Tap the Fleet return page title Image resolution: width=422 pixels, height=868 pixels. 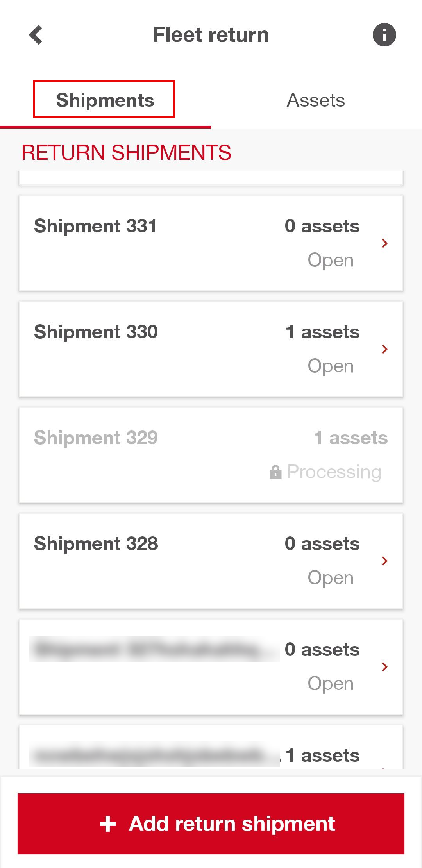click(x=211, y=35)
